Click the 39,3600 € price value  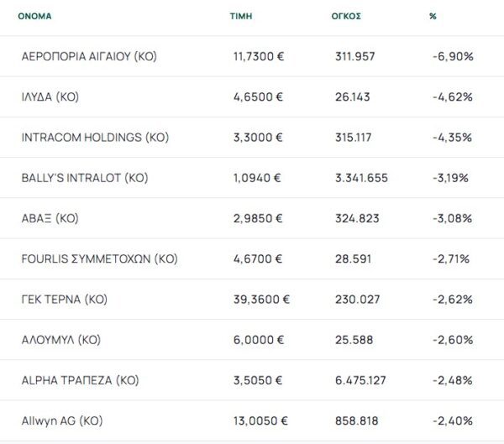coord(261,300)
